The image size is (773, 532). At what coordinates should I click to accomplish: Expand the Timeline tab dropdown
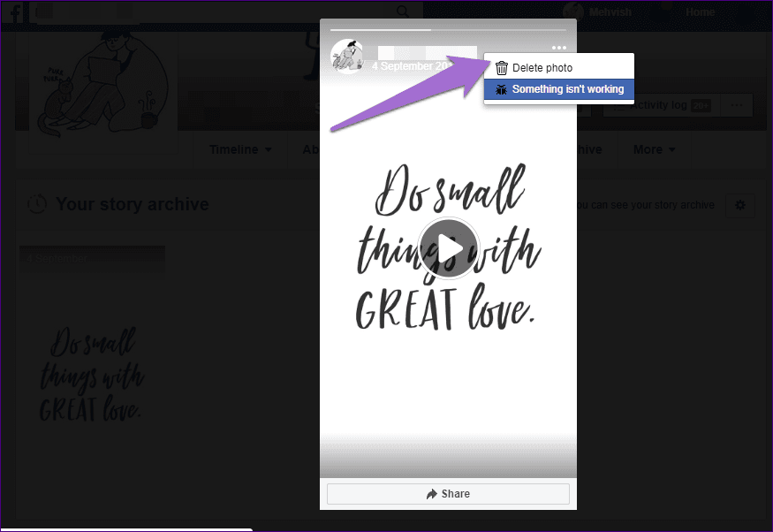point(240,149)
